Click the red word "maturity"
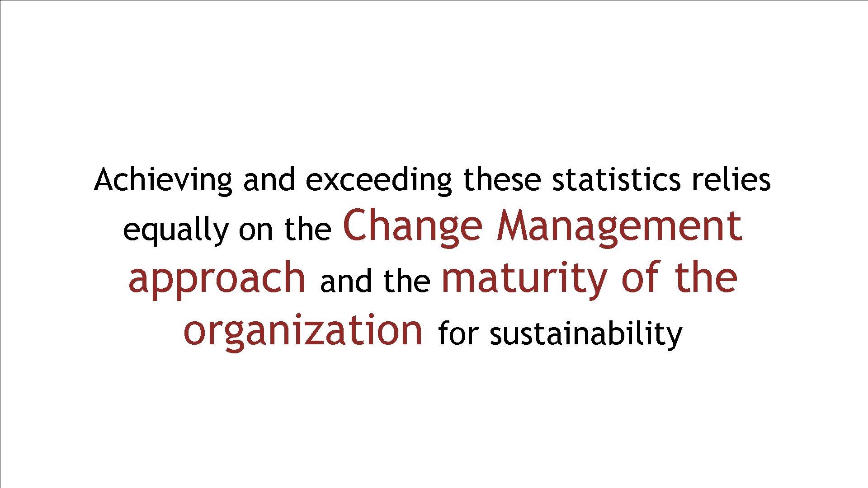 pos(524,279)
